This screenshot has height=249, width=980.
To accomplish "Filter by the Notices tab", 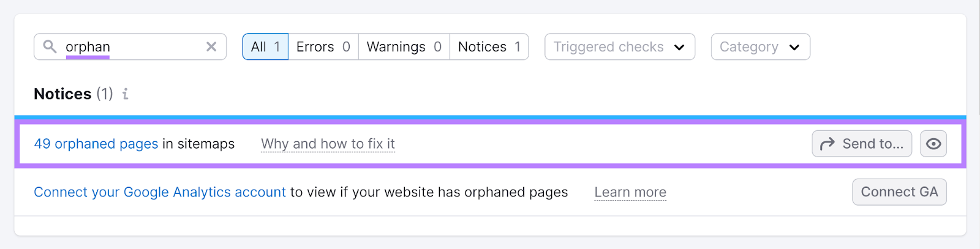I will pos(489,47).
